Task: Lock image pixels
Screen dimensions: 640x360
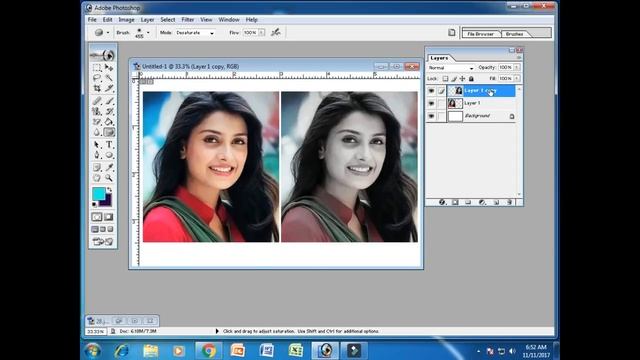Action: click(x=454, y=78)
